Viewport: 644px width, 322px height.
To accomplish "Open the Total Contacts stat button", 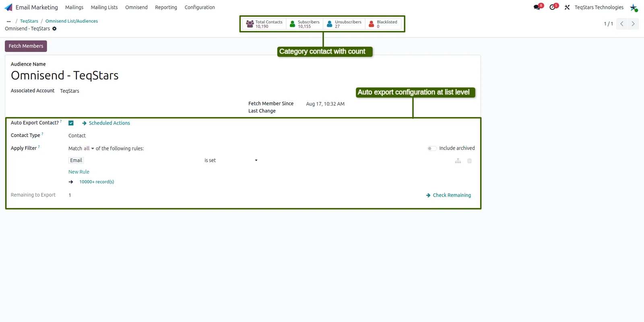I will click(264, 24).
